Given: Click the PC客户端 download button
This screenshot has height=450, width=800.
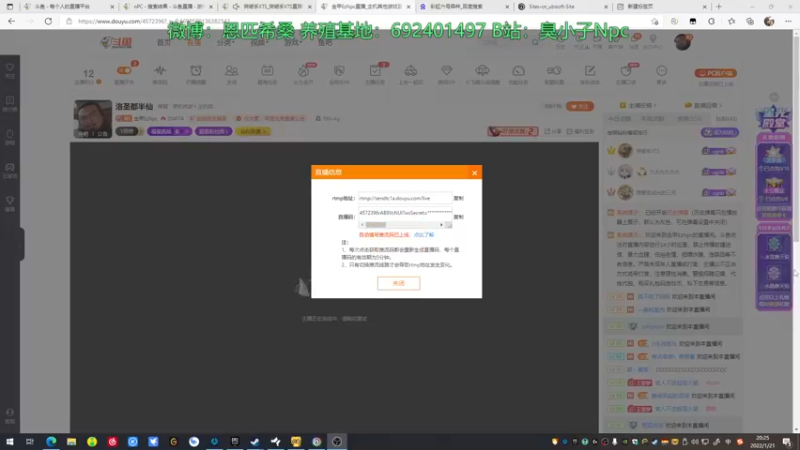Looking at the screenshot, I should coord(715,73).
